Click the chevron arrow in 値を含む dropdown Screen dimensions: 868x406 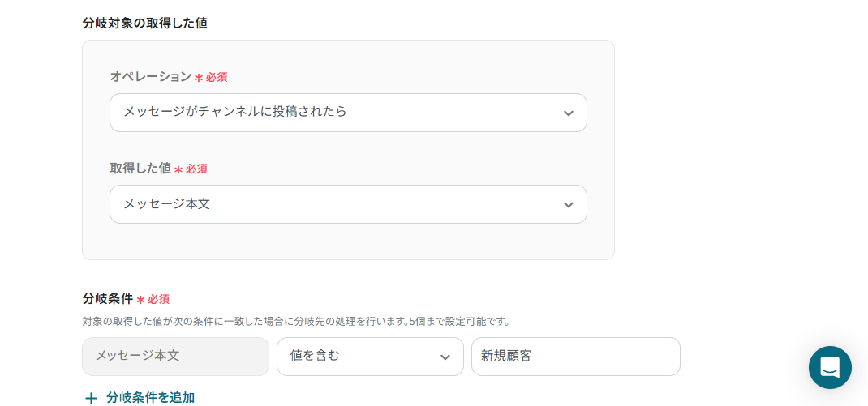coord(445,357)
